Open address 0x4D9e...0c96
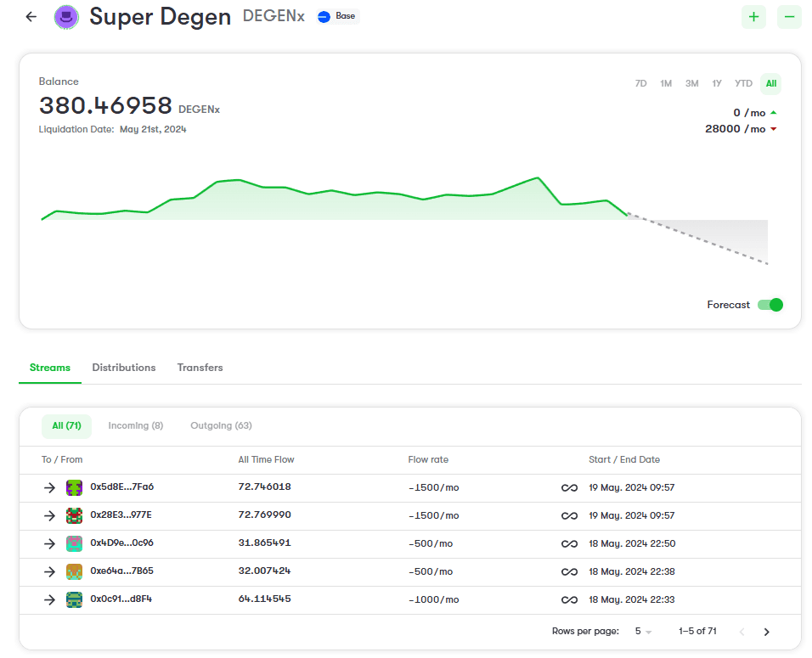Screen dimensions: 812x658 [x=121, y=543]
